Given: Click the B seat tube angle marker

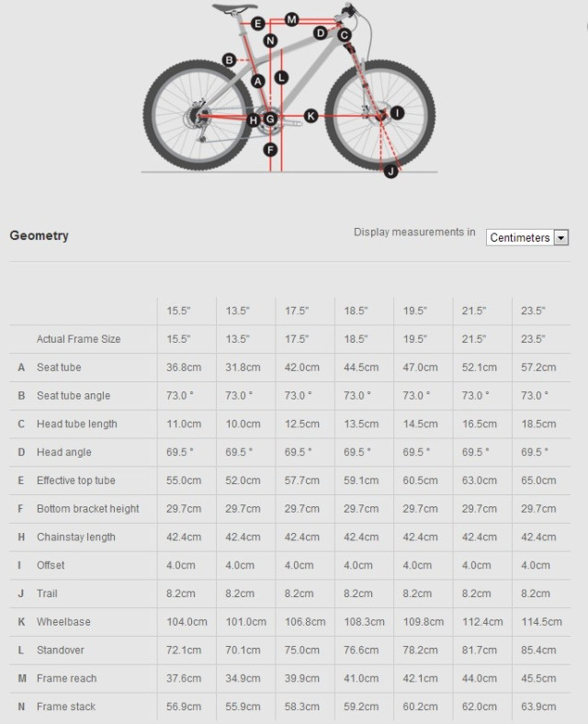Looking at the screenshot, I should (229, 61).
